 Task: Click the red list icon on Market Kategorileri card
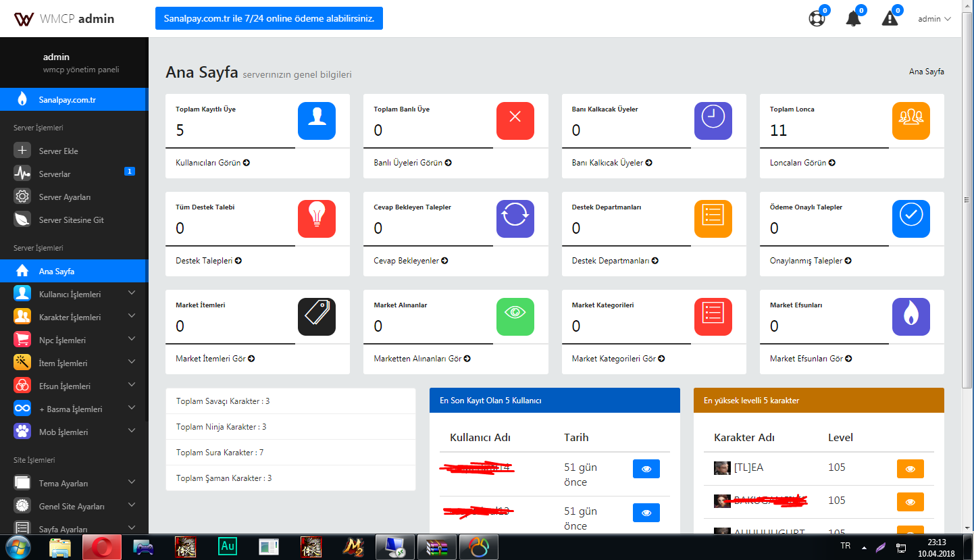[x=713, y=317]
